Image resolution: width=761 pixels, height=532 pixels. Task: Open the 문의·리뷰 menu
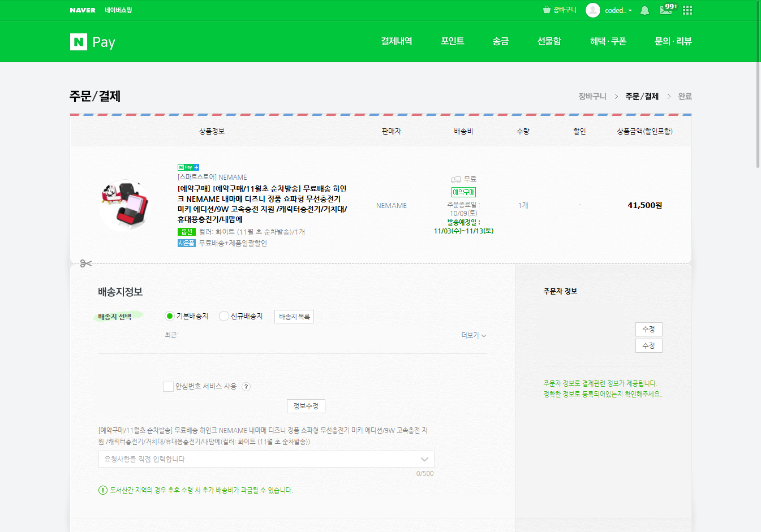click(673, 41)
